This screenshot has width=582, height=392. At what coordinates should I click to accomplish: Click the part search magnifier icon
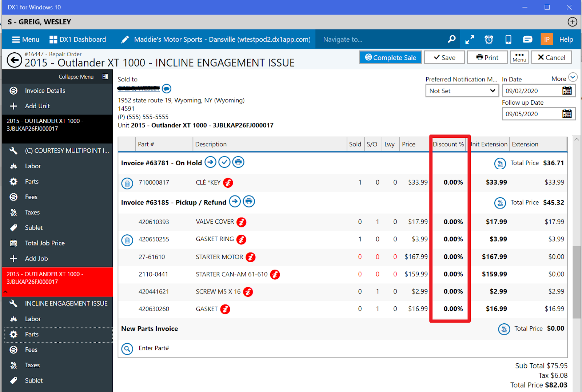coord(127,349)
